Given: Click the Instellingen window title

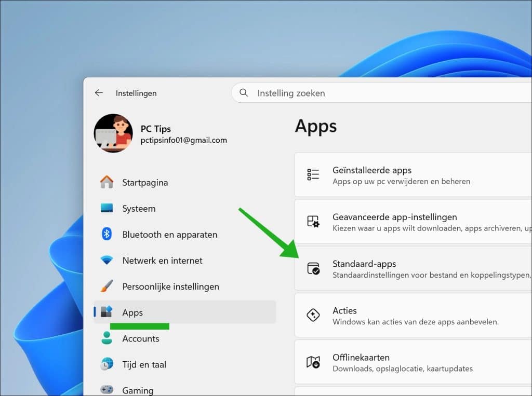Looking at the screenshot, I should [136, 93].
